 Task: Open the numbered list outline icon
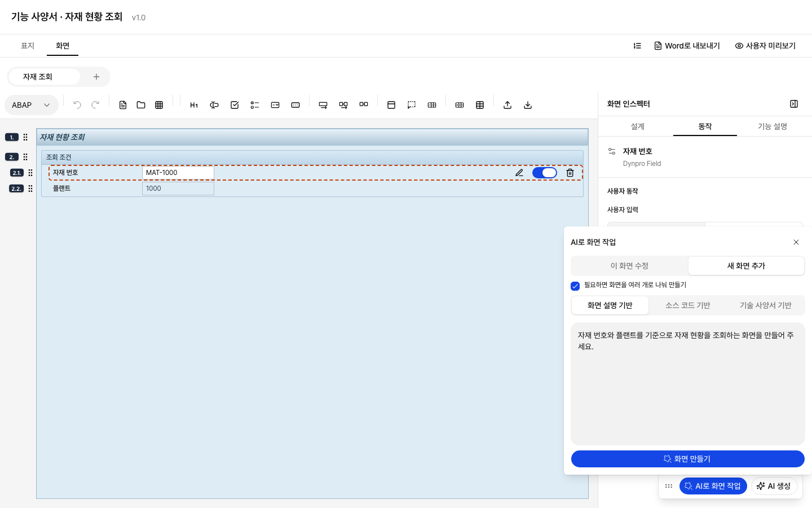pyautogui.click(x=637, y=46)
